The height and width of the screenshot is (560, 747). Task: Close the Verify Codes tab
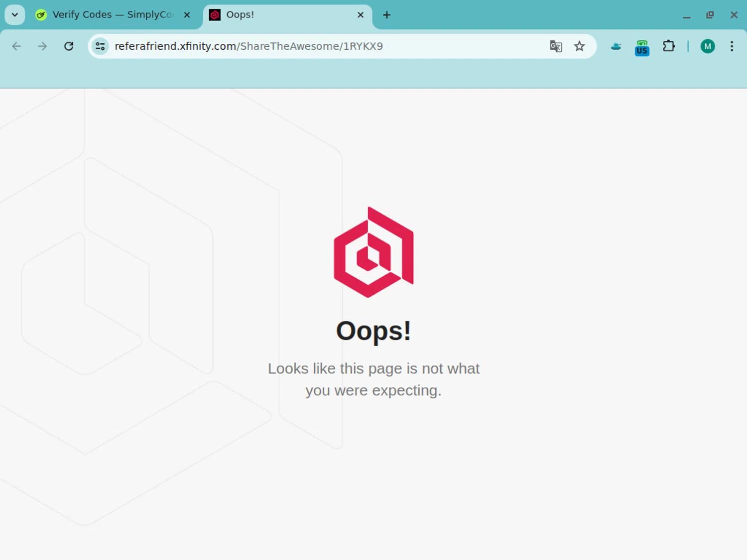[x=187, y=15]
